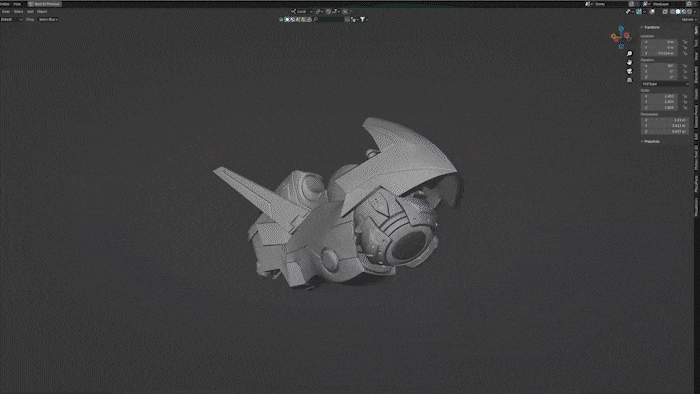Toggle the camera view icon
700x394 pixels.
[629, 71]
